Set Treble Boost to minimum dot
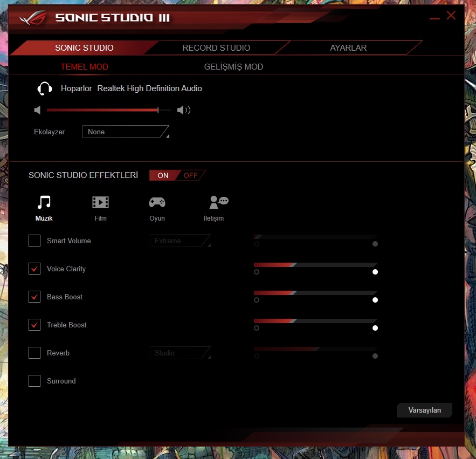 pos(257,328)
